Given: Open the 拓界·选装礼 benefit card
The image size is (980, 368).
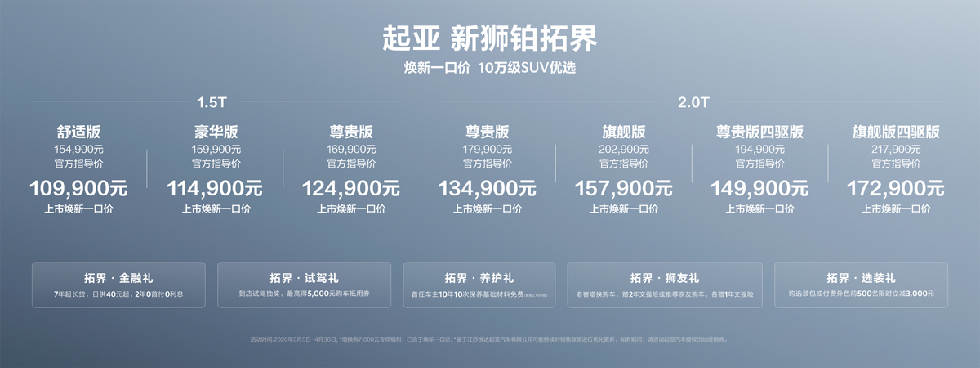Looking at the screenshot, I should (861, 285).
